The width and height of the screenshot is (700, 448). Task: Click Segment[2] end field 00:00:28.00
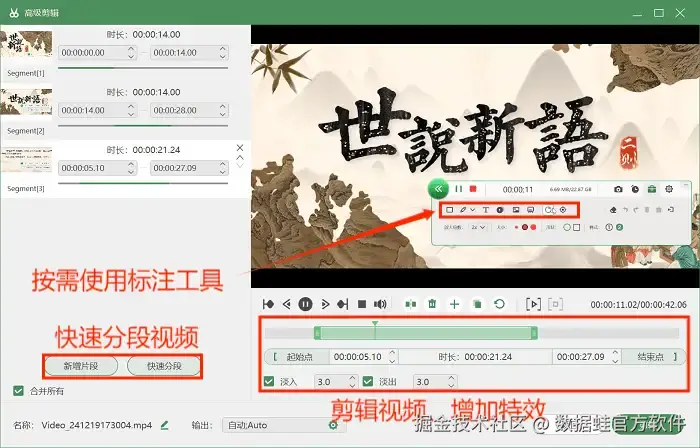pos(189,110)
